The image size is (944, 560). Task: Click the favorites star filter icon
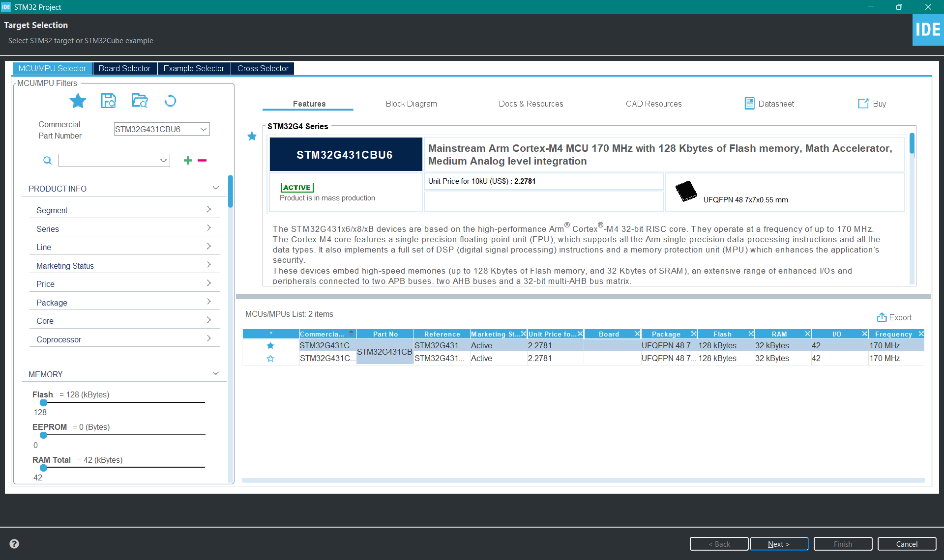coord(78,101)
